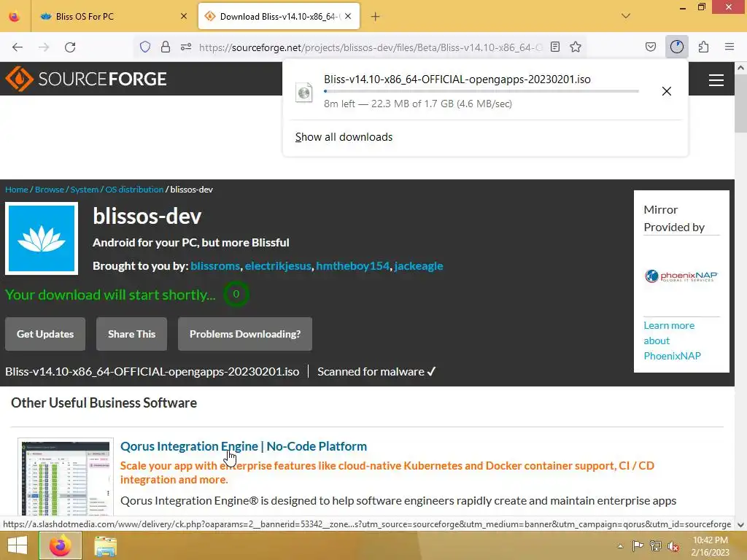The image size is (747, 560).
Task: Open the jackeagle contributor link
Action: click(419, 266)
